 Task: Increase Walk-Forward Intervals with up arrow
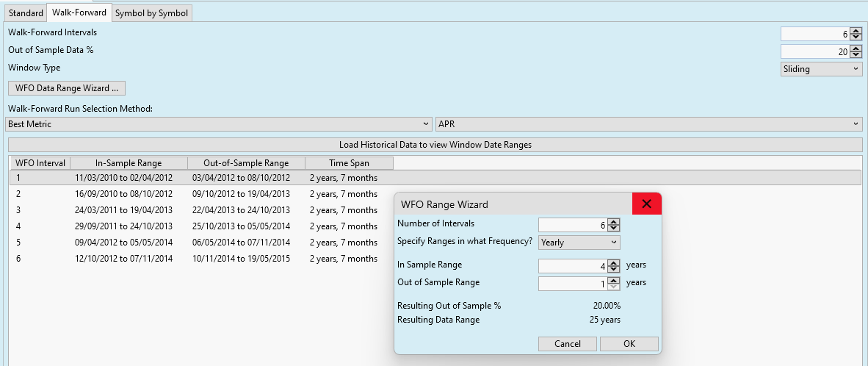click(856, 31)
